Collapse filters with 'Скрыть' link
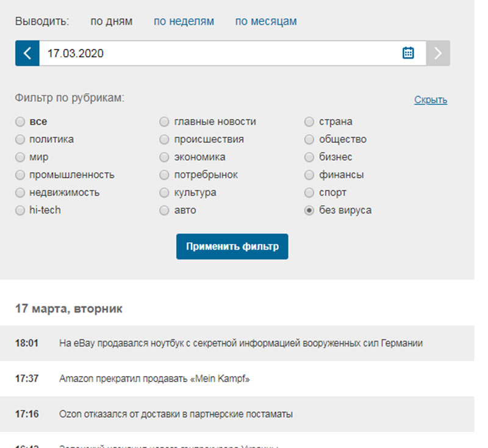Image resolution: width=488 pixels, height=448 pixels. click(430, 99)
